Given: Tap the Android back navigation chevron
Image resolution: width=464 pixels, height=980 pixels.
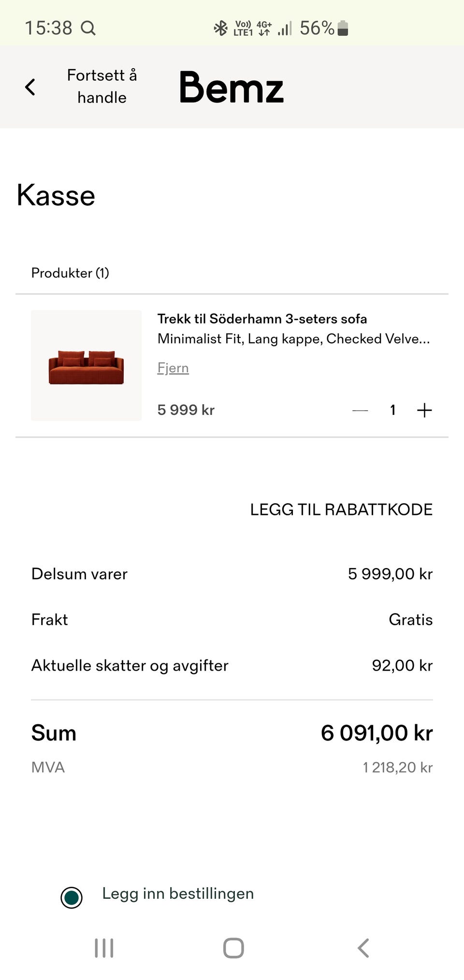Looking at the screenshot, I should (x=363, y=948).
